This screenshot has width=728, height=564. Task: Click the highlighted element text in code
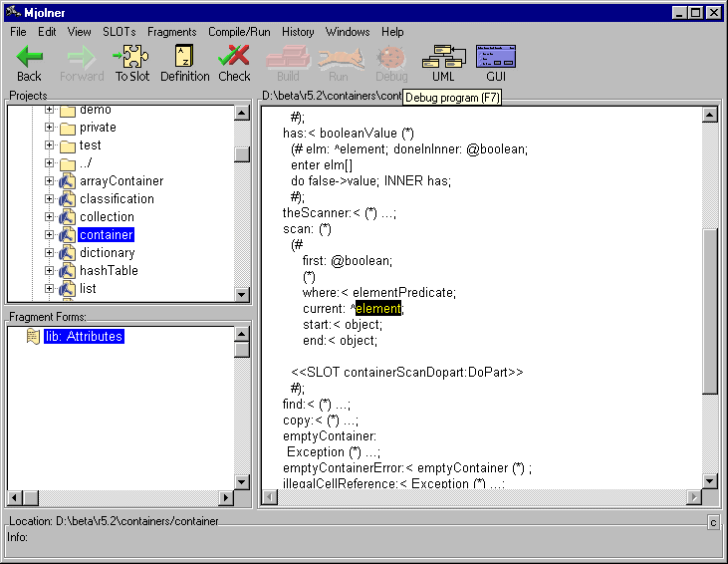tap(377, 309)
